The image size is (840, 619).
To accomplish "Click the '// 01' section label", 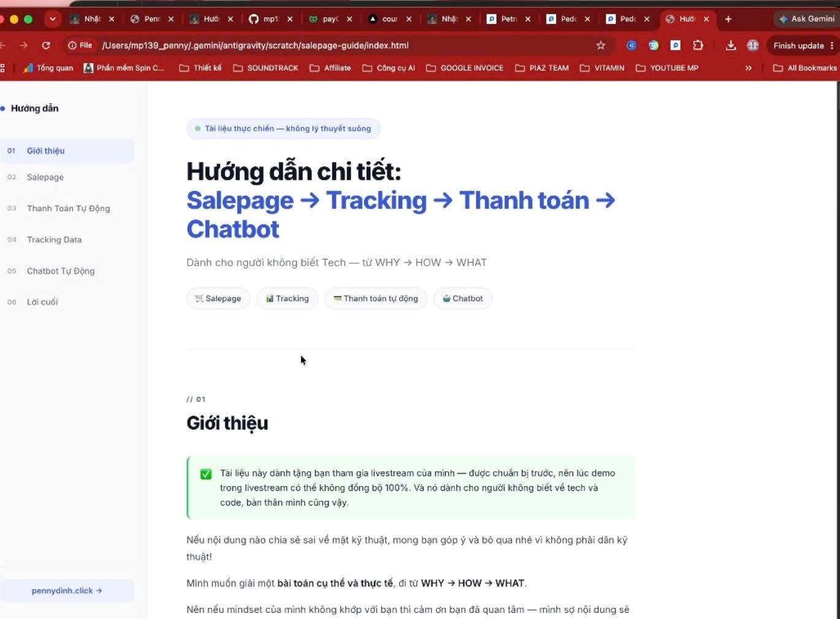I will point(196,399).
